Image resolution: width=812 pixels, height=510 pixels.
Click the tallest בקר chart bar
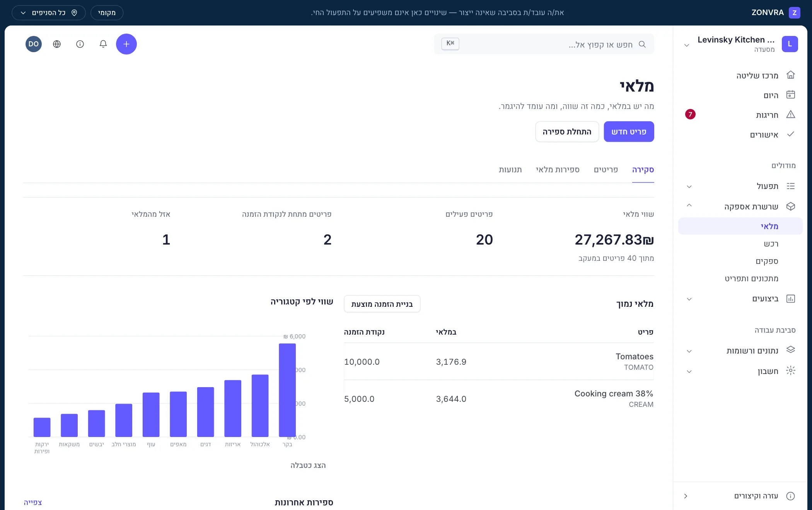(287, 390)
